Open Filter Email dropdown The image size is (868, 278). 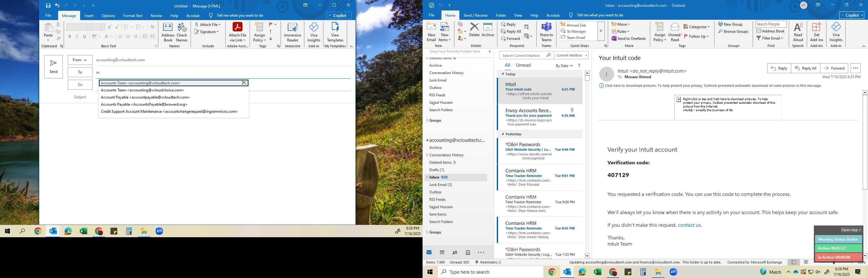pos(770,38)
